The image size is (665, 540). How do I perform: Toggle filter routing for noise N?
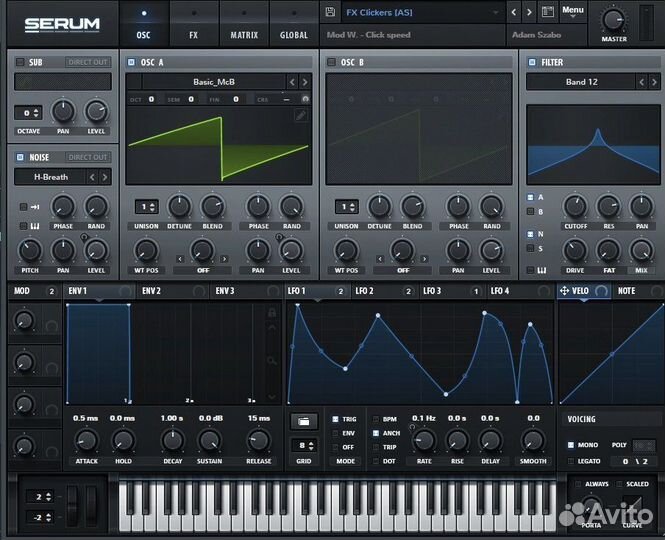point(530,234)
